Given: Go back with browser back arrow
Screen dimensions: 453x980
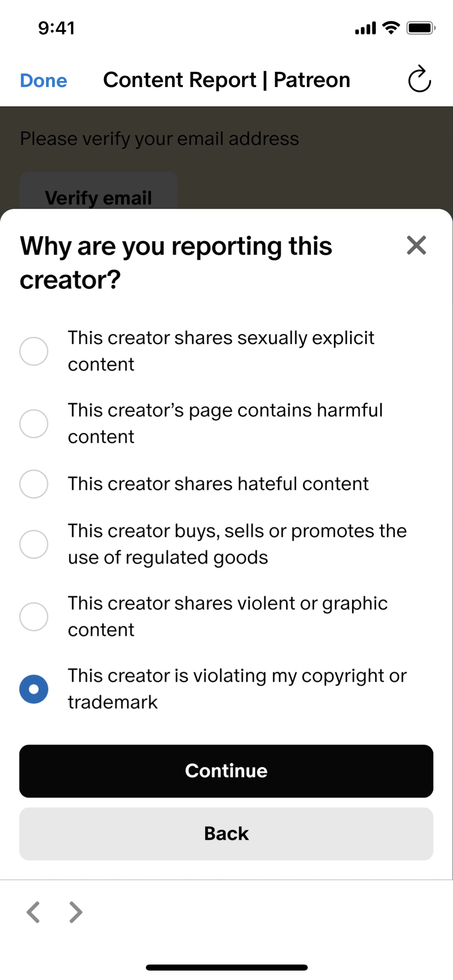Looking at the screenshot, I should click(34, 912).
